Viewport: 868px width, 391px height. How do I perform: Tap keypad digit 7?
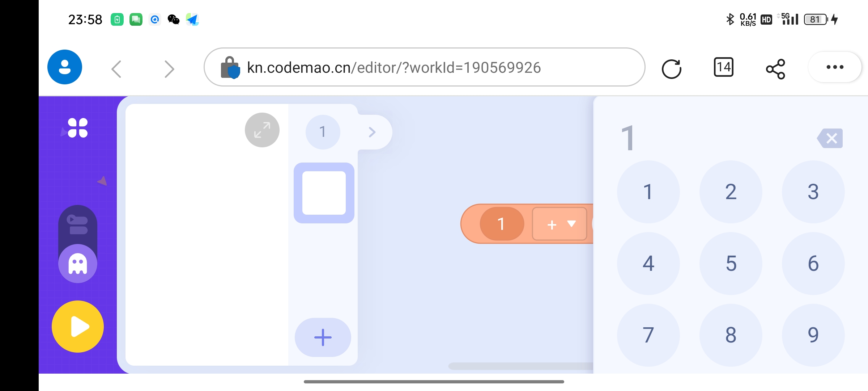[648, 335]
